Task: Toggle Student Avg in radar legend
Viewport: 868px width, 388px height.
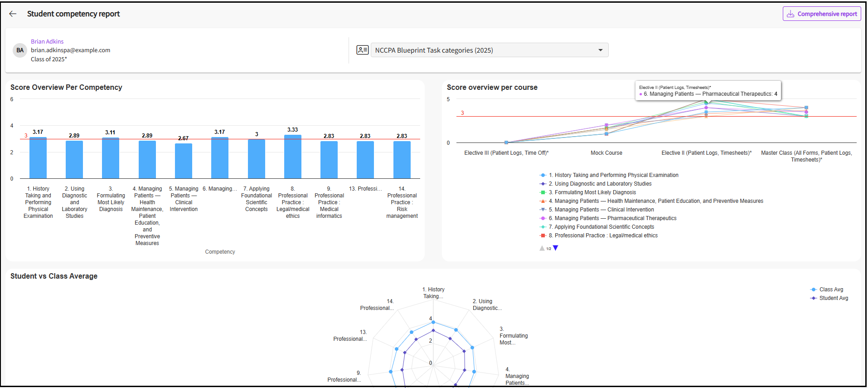Action: tap(833, 298)
